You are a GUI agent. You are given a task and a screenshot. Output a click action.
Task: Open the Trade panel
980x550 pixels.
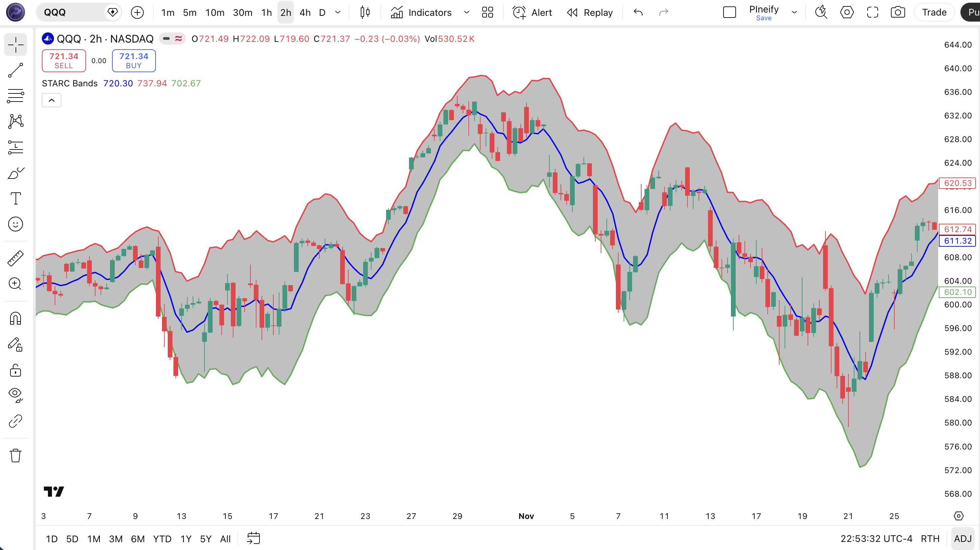pyautogui.click(x=934, y=12)
